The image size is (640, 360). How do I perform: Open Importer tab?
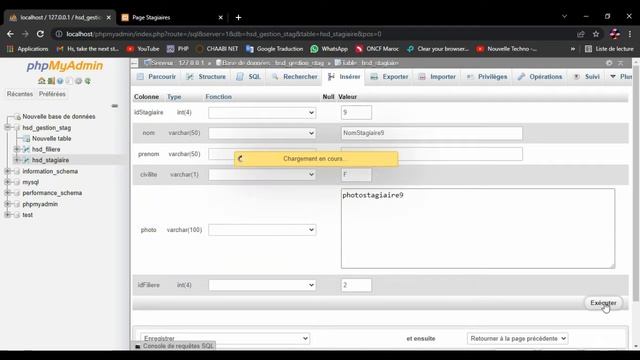(x=437, y=77)
